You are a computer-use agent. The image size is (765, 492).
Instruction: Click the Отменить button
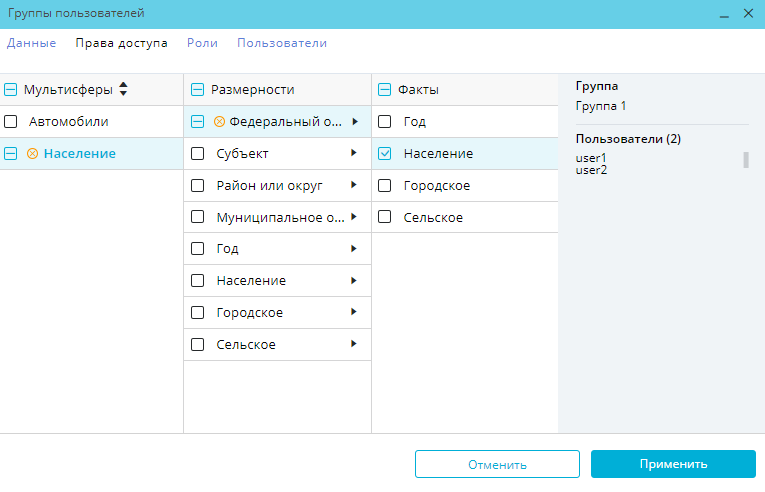click(x=497, y=464)
